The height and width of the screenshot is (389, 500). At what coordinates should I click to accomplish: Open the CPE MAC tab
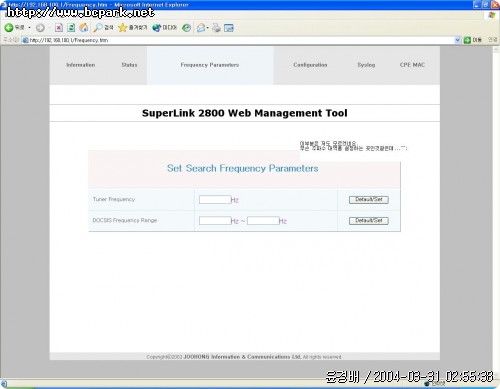(412, 65)
